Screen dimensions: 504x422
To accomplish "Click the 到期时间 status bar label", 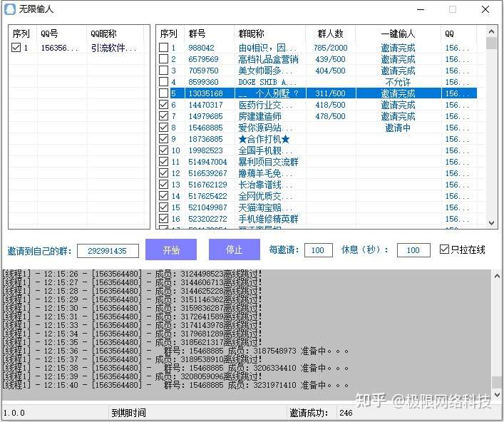I will (128, 413).
